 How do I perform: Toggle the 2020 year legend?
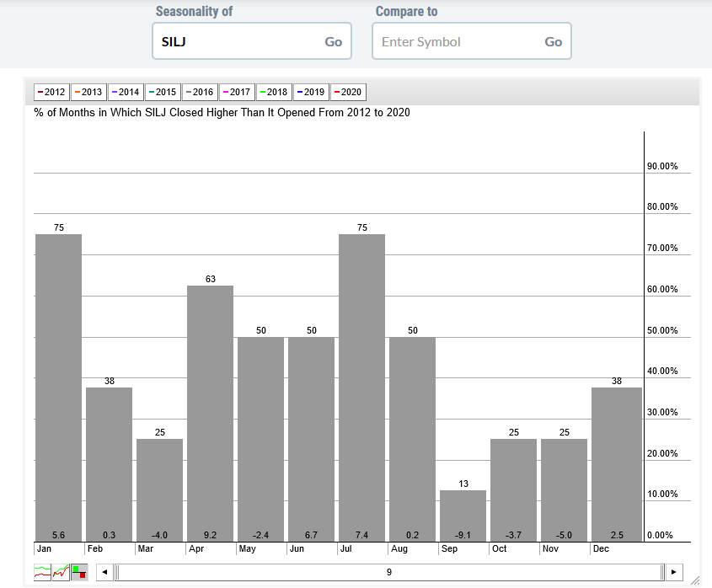point(348,92)
